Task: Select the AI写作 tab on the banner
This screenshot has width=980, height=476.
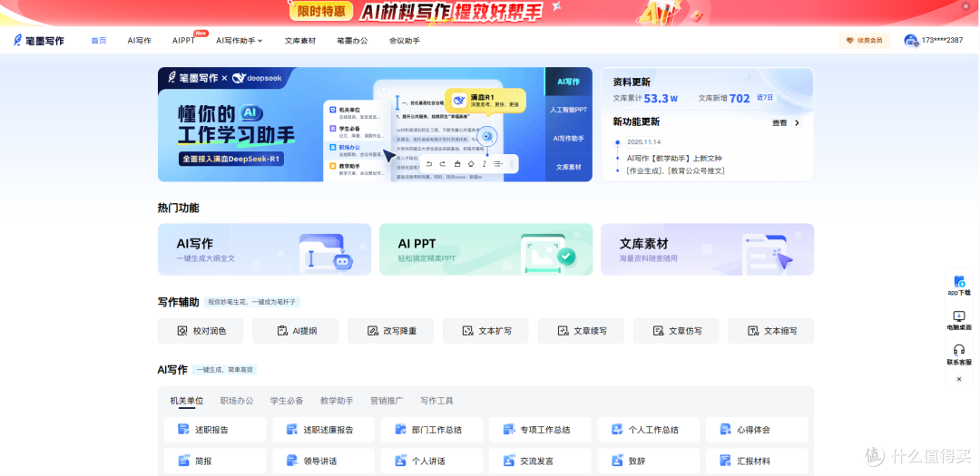Action: point(569,82)
